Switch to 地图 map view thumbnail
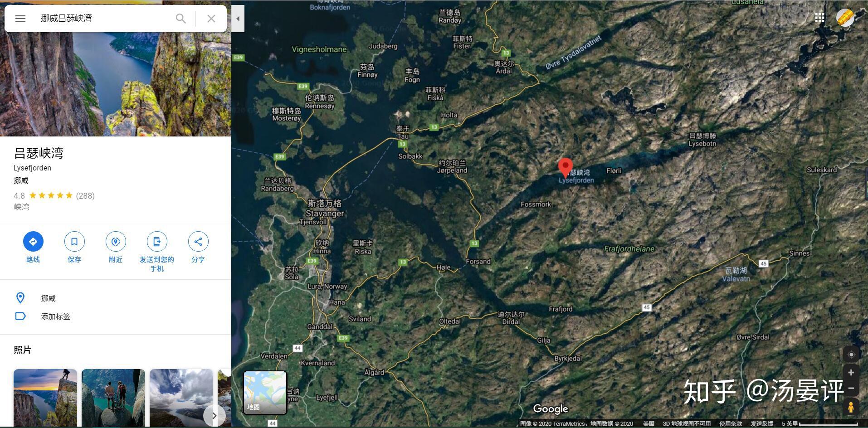The height and width of the screenshot is (428, 868). pyautogui.click(x=265, y=393)
